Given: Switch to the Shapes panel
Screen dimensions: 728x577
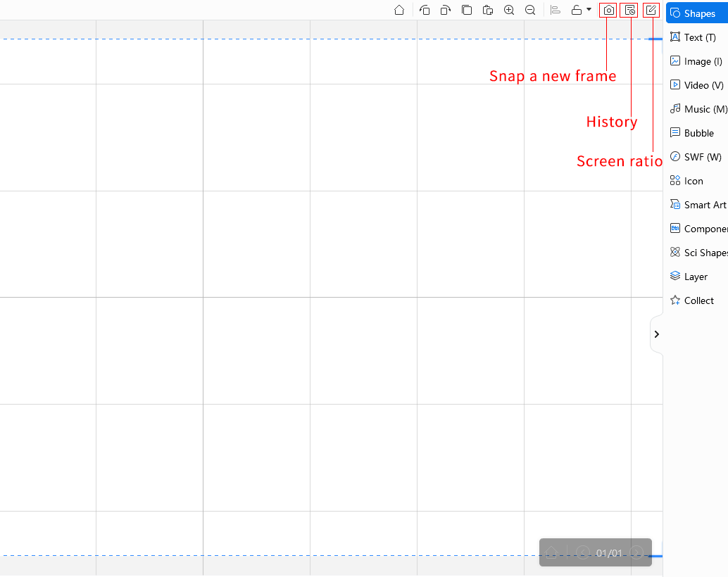Looking at the screenshot, I should (697, 13).
